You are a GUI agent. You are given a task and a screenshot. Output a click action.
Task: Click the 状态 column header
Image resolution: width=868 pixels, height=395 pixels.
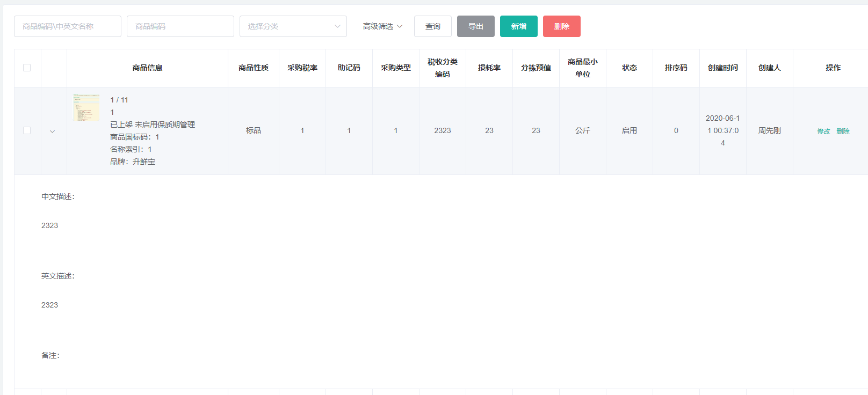[630, 68]
